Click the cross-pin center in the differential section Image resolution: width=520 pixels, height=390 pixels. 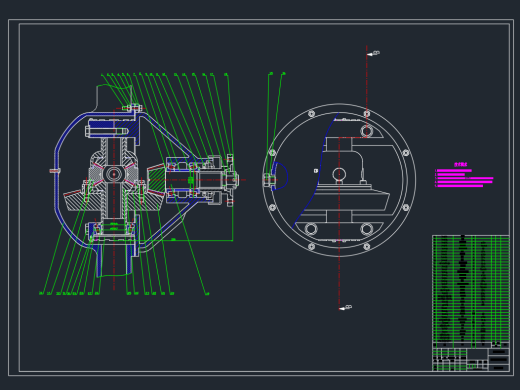pyautogui.click(x=114, y=174)
